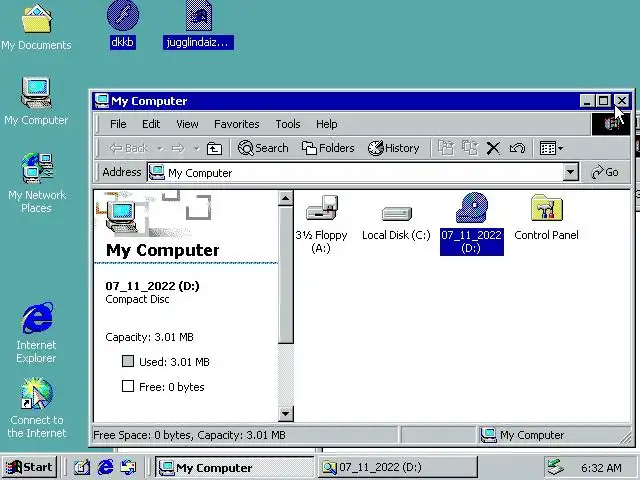Maximize the My Computer window

(604, 101)
